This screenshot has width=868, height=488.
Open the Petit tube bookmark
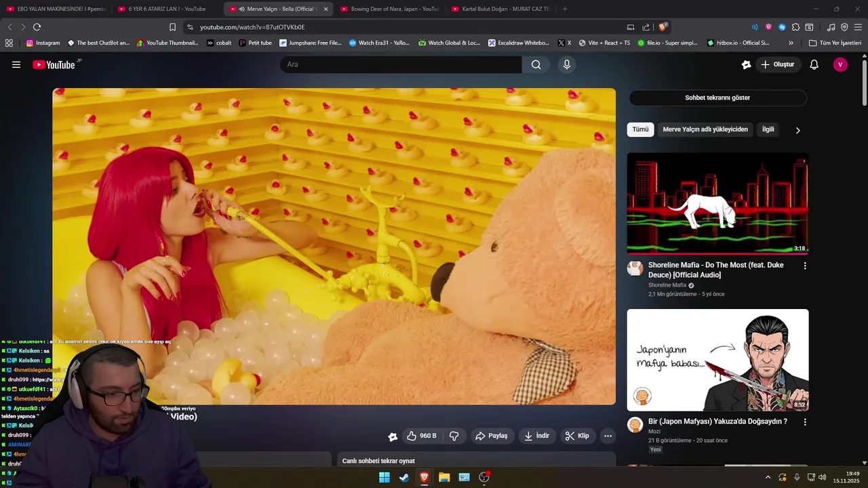click(255, 43)
